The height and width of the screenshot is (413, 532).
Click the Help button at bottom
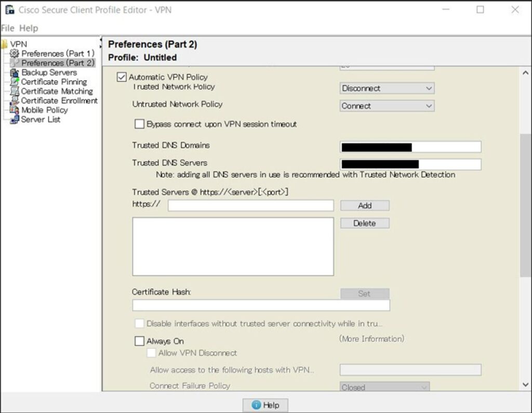pyautogui.click(x=265, y=405)
